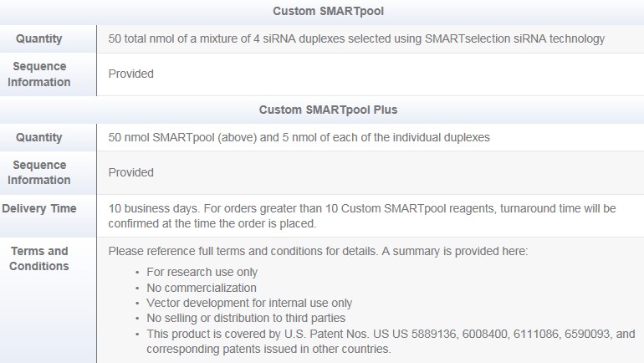Click the For research use only bullet

click(x=202, y=272)
